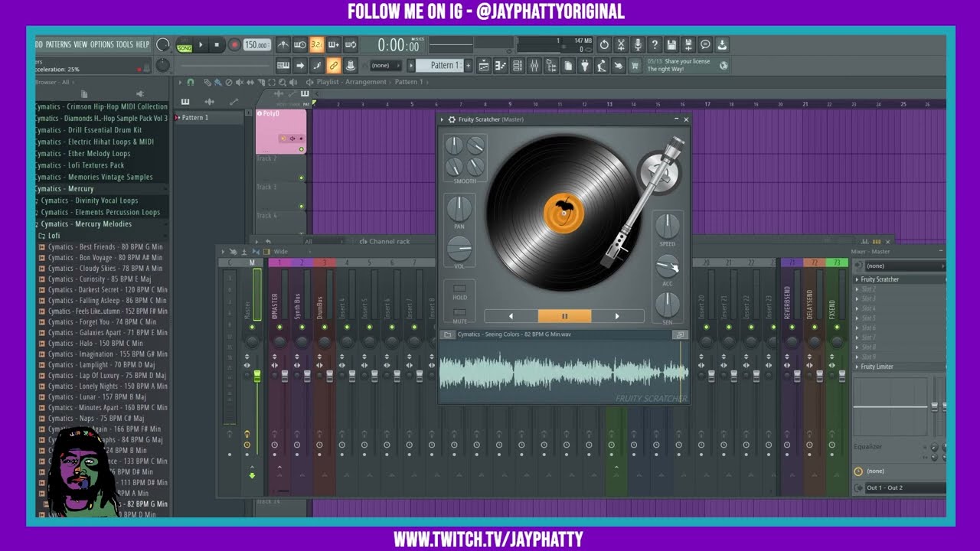Click the orange pause button under the turntable
Viewport: 980px width, 551px height.
click(x=564, y=315)
